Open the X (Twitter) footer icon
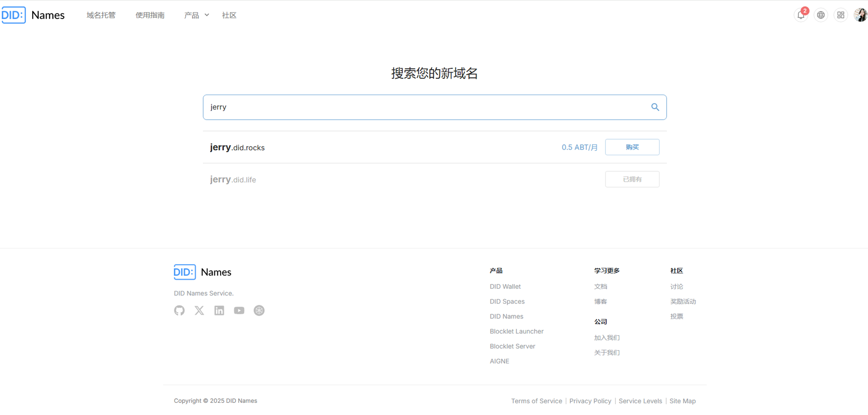The height and width of the screenshot is (415, 868). (x=199, y=310)
